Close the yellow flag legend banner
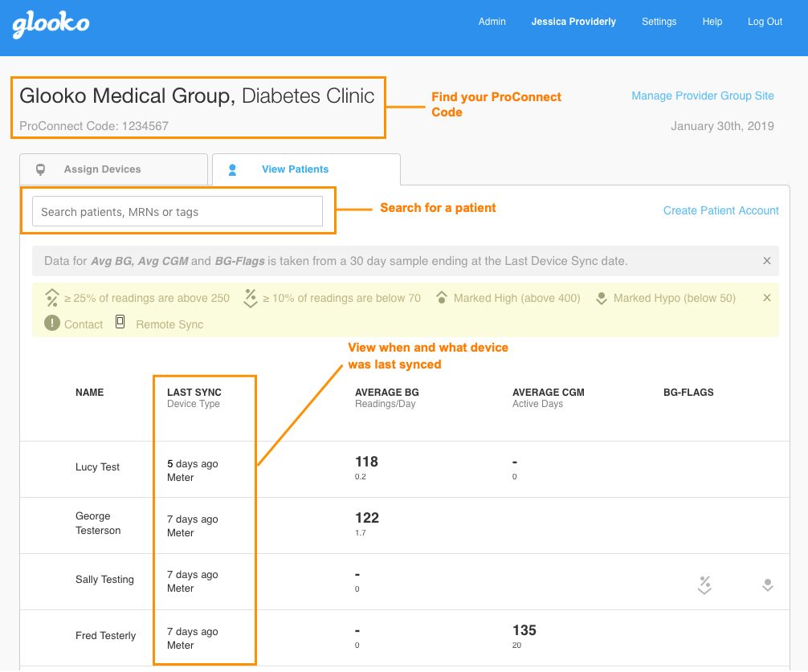The image size is (808, 672). [767, 298]
